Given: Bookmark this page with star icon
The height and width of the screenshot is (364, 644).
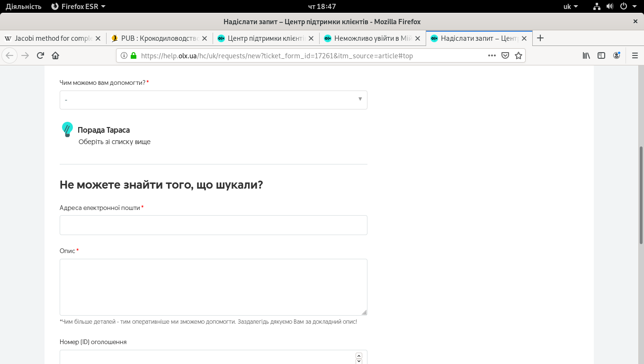Looking at the screenshot, I should [x=519, y=55].
